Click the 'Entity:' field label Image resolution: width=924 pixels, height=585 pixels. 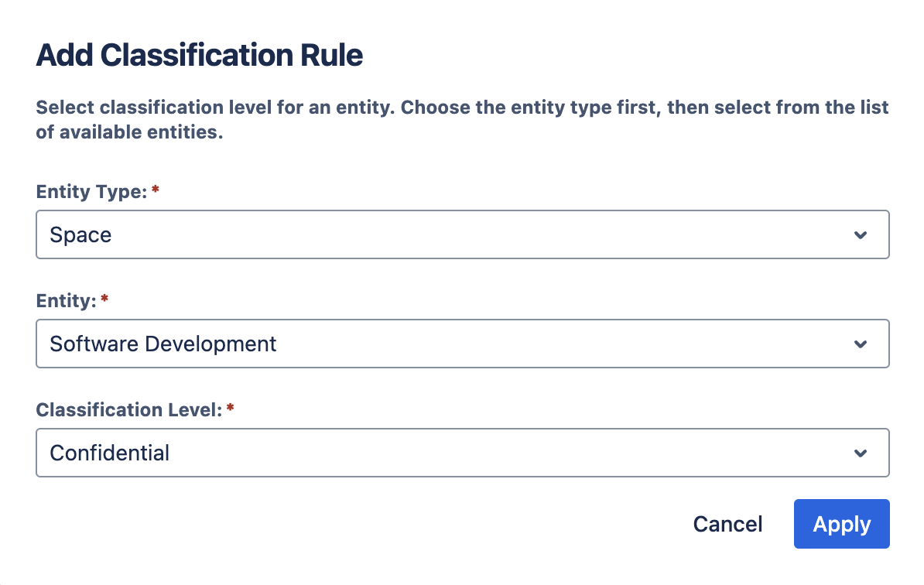pyautogui.click(x=66, y=302)
